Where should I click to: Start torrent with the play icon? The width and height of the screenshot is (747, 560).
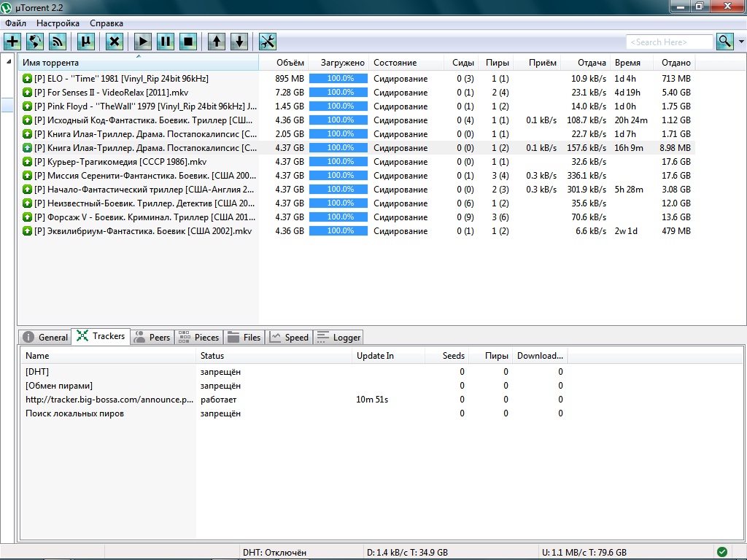(142, 42)
